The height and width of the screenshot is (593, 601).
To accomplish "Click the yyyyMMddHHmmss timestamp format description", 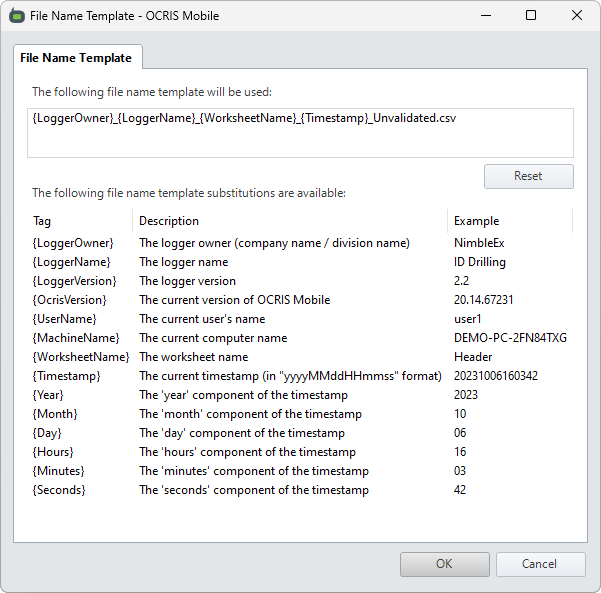I will coord(291,376).
